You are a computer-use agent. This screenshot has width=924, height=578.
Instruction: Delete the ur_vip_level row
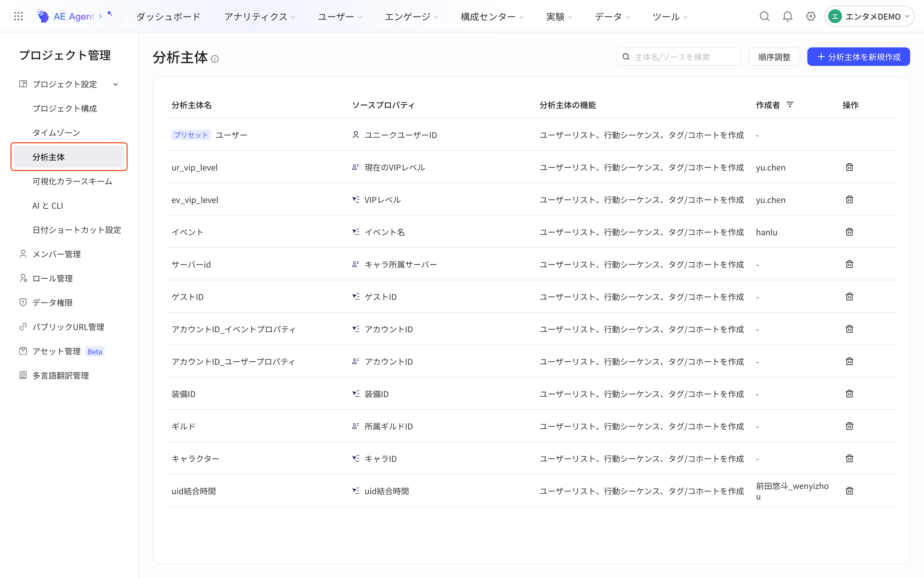(849, 167)
